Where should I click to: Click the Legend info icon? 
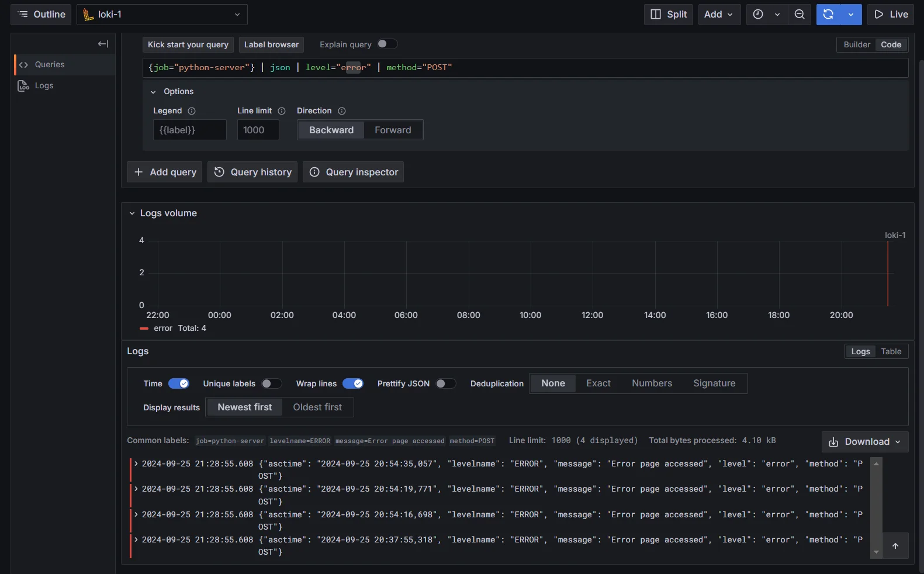pyautogui.click(x=192, y=111)
